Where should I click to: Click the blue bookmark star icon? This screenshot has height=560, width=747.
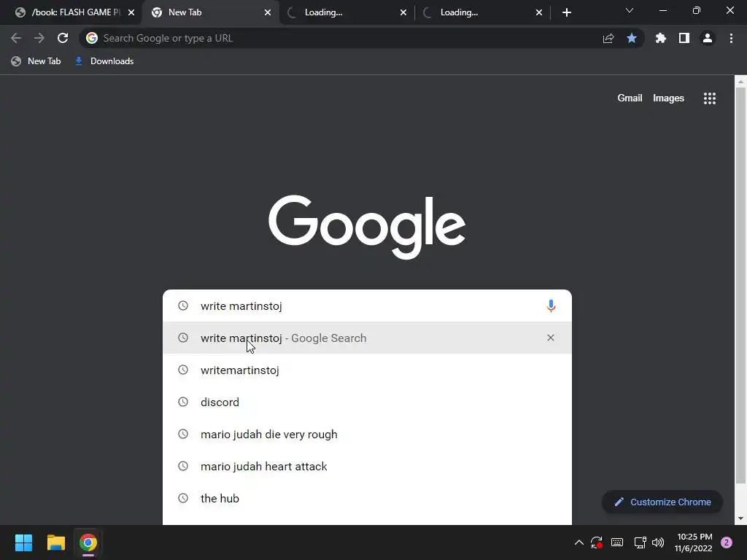coord(632,38)
